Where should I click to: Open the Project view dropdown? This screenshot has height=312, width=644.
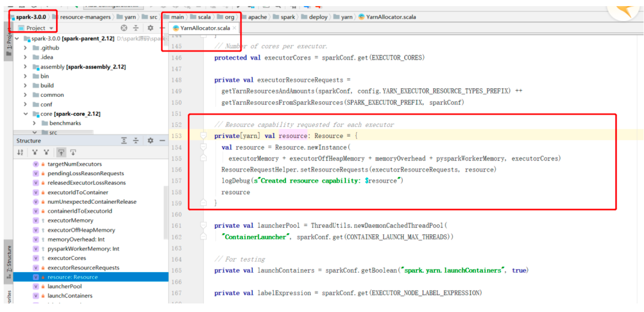tap(40, 28)
